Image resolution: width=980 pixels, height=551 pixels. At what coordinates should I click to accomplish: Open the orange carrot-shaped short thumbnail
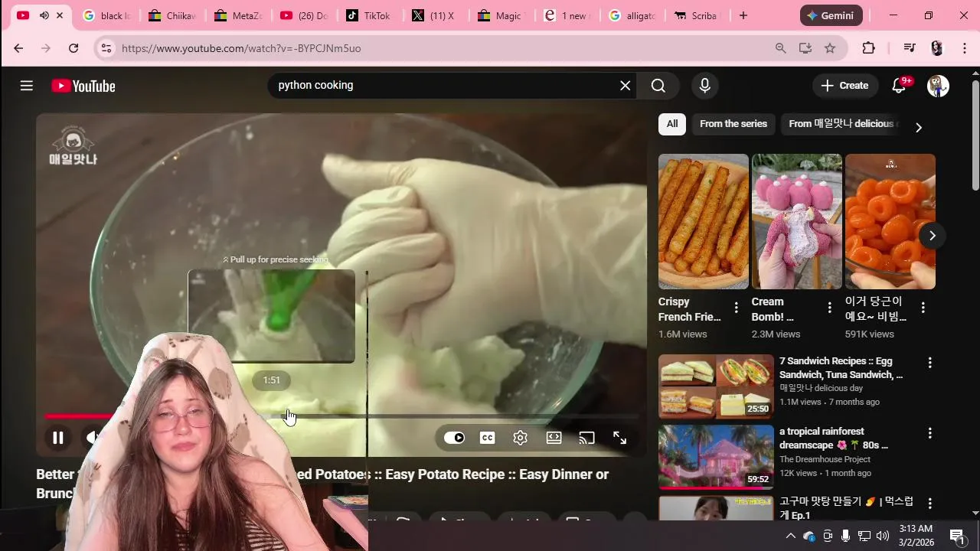[890, 221]
